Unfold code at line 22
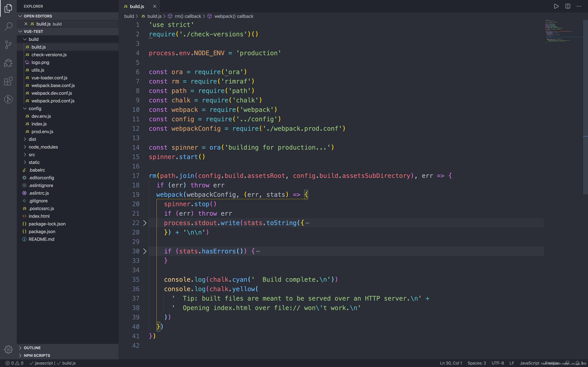This screenshot has width=588, height=367. pos(145,223)
